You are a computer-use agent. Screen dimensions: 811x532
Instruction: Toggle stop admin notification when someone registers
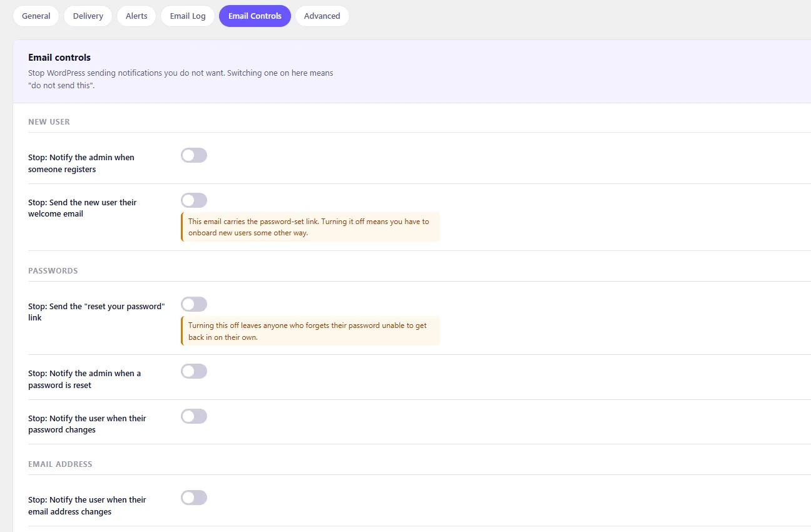(194, 155)
